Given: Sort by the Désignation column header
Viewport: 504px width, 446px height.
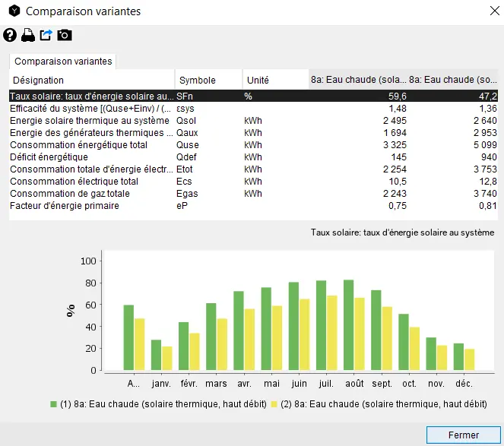Looking at the screenshot, I should point(91,80).
